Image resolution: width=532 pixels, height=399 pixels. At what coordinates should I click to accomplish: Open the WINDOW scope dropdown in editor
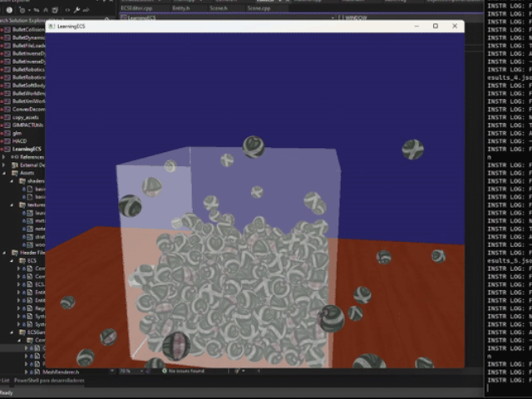pos(356,17)
